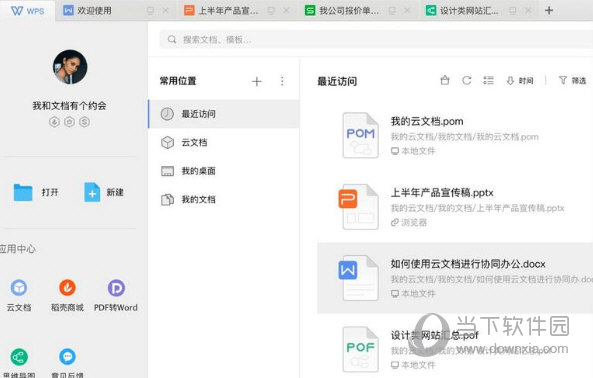This screenshot has height=378, width=593.
Task: Open the 筛选 filter options
Action: tap(572, 81)
